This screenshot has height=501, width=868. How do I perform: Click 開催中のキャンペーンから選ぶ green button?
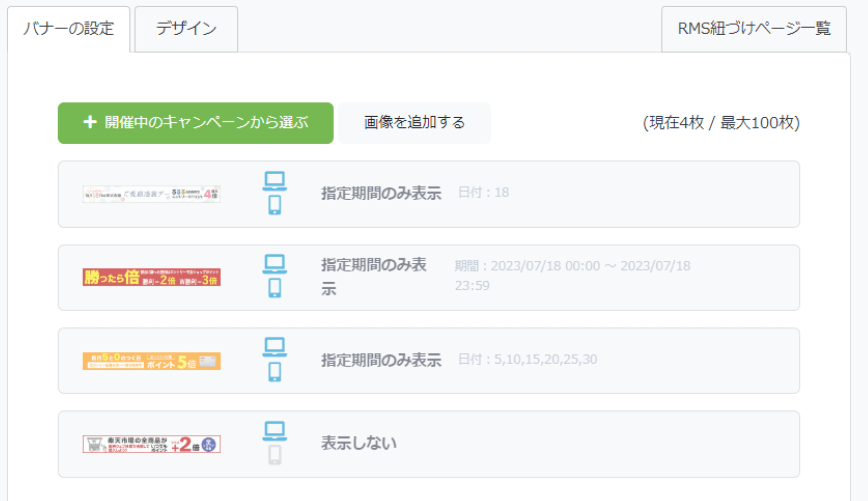tap(195, 123)
